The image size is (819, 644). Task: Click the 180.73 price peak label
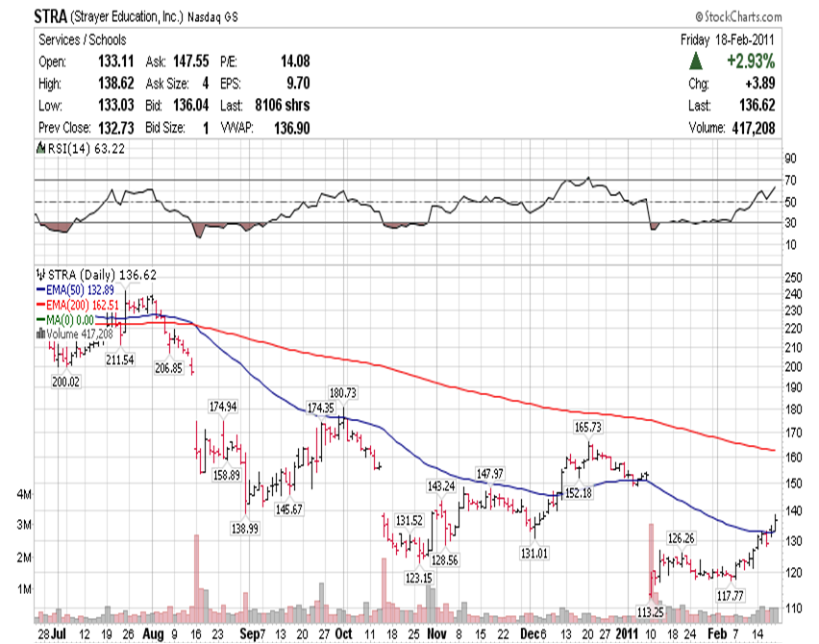pyautogui.click(x=342, y=393)
